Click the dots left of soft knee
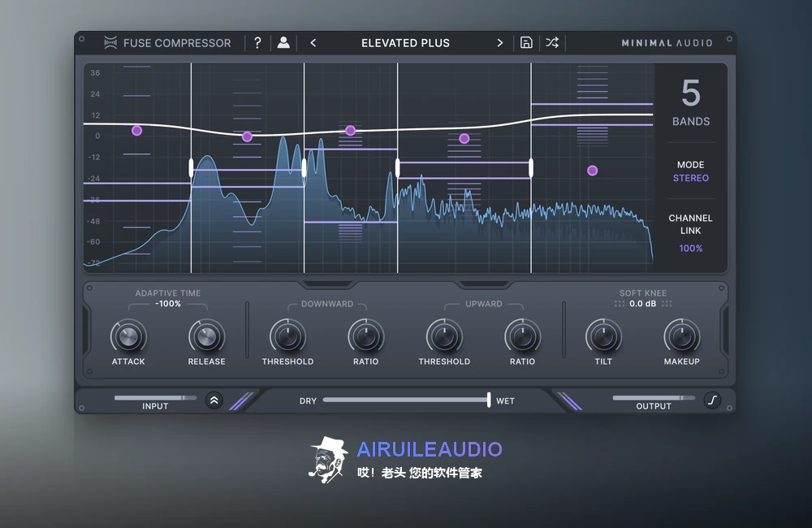Image resolution: width=812 pixels, height=528 pixels. tap(620, 304)
